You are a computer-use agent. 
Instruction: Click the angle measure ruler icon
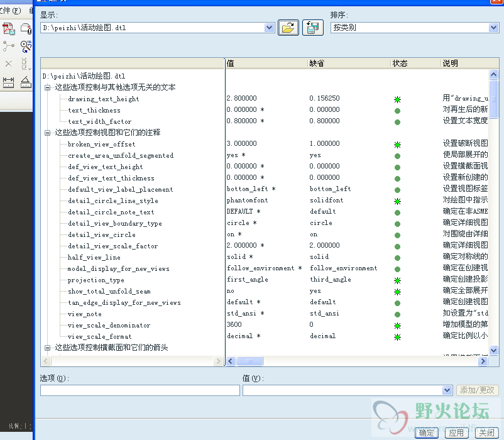[26, 82]
